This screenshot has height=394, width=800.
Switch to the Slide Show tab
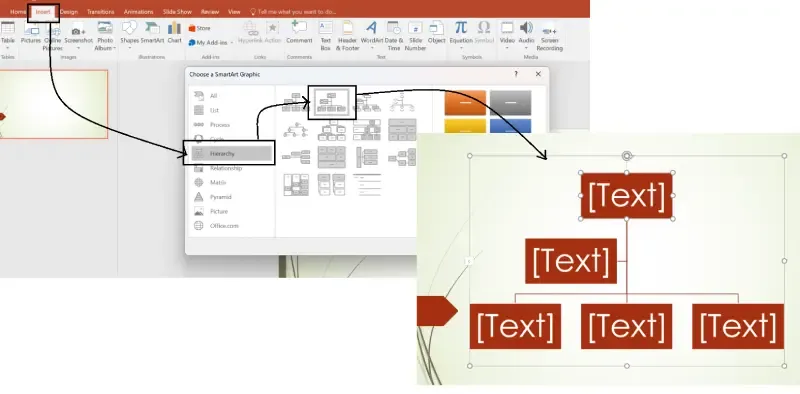tap(177, 12)
